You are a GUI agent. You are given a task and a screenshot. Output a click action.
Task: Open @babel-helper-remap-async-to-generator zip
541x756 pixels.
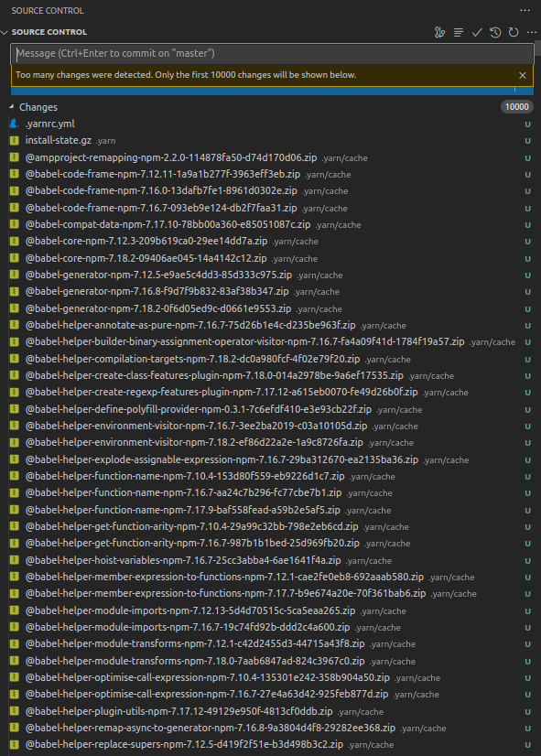click(211, 729)
